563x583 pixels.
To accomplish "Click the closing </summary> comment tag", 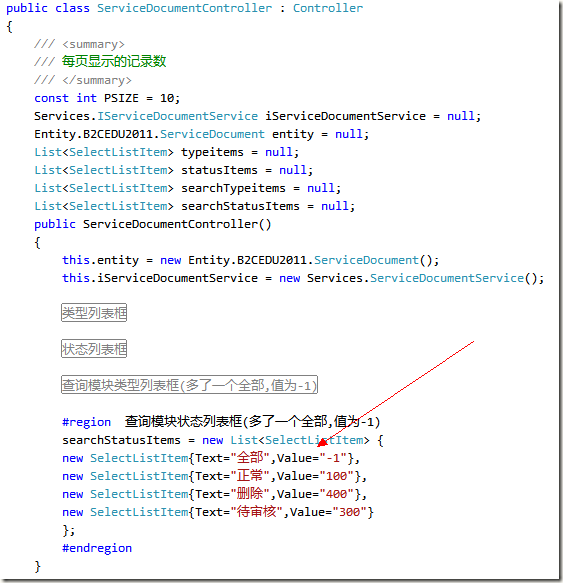I will pyautogui.click(x=97, y=80).
